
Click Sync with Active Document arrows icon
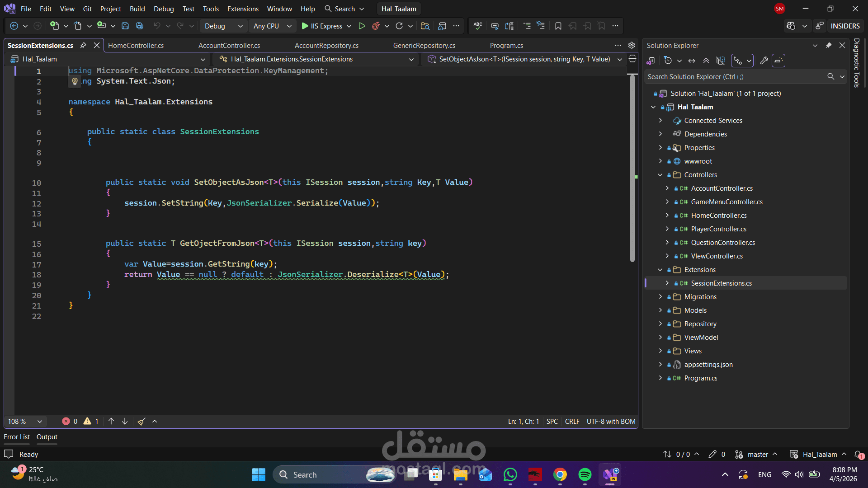692,61
